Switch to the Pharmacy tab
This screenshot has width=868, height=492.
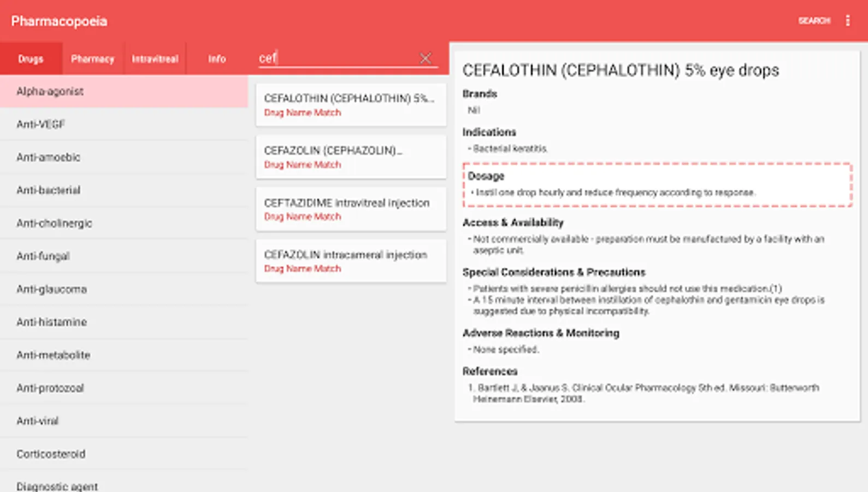tap(93, 58)
